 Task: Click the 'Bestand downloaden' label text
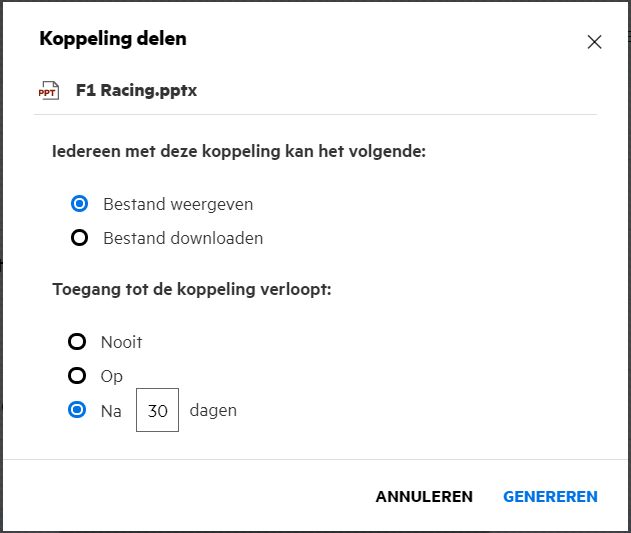183,239
